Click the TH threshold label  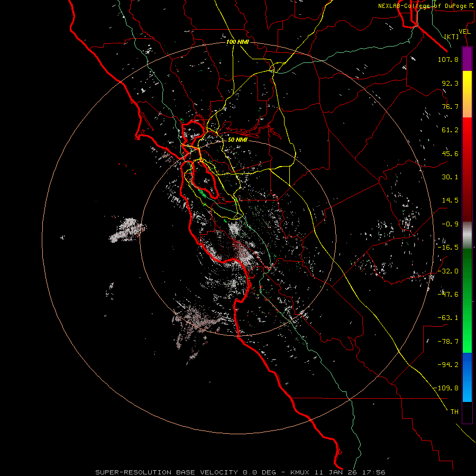[454, 412]
